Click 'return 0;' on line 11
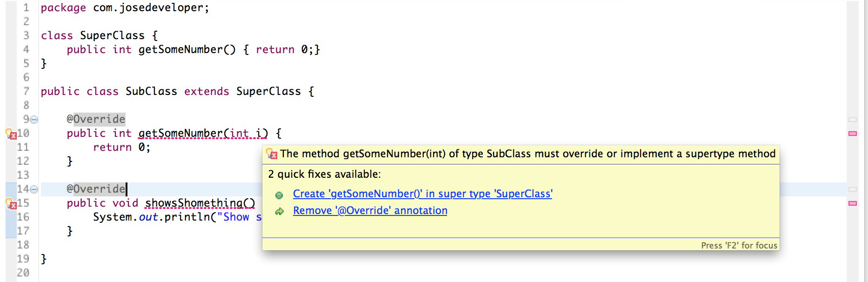This screenshot has height=282, width=868. 121,147
